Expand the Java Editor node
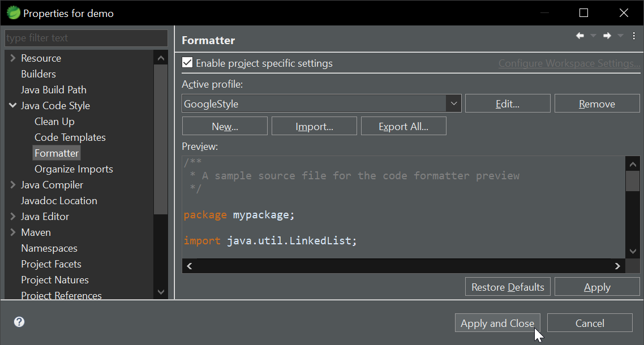This screenshot has height=345, width=644. pos(12,217)
